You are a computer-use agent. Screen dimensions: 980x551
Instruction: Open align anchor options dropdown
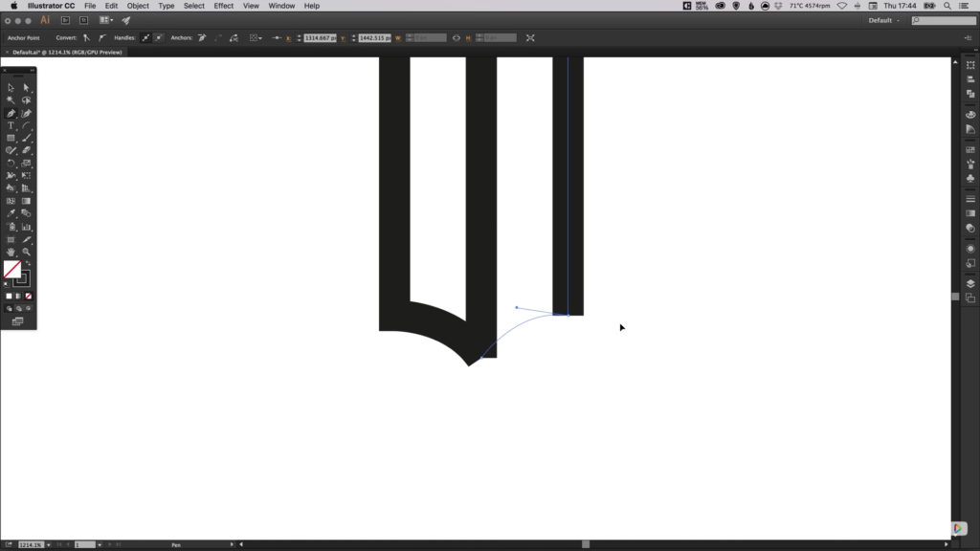coord(256,38)
